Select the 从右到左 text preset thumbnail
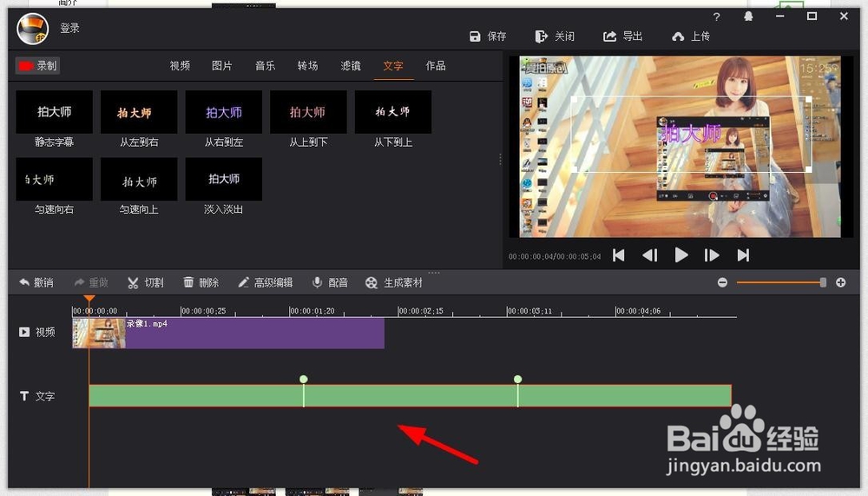Viewport: 868px width, 496px height. click(x=224, y=112)
